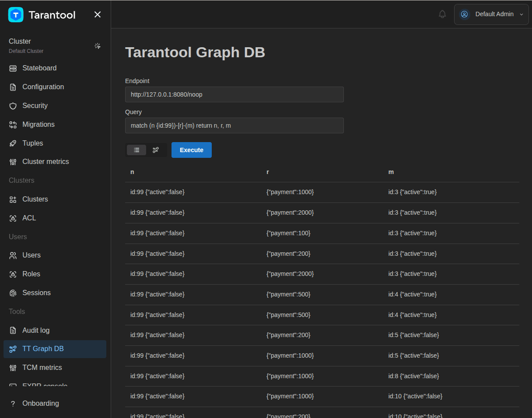Image resolution: width=532 pixels, height=418 pixels.
Task: Open TCM metrics page
Action: point(55,368)
